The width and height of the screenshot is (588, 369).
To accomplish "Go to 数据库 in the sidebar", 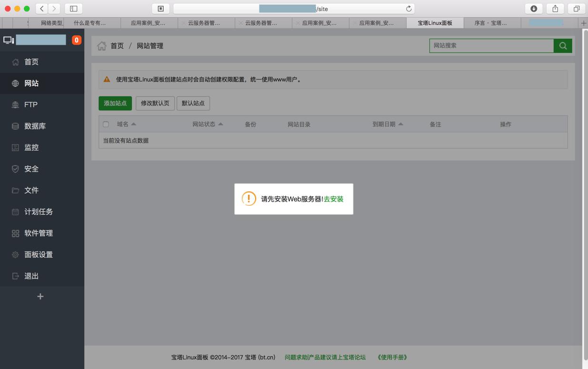I will 42,126.
